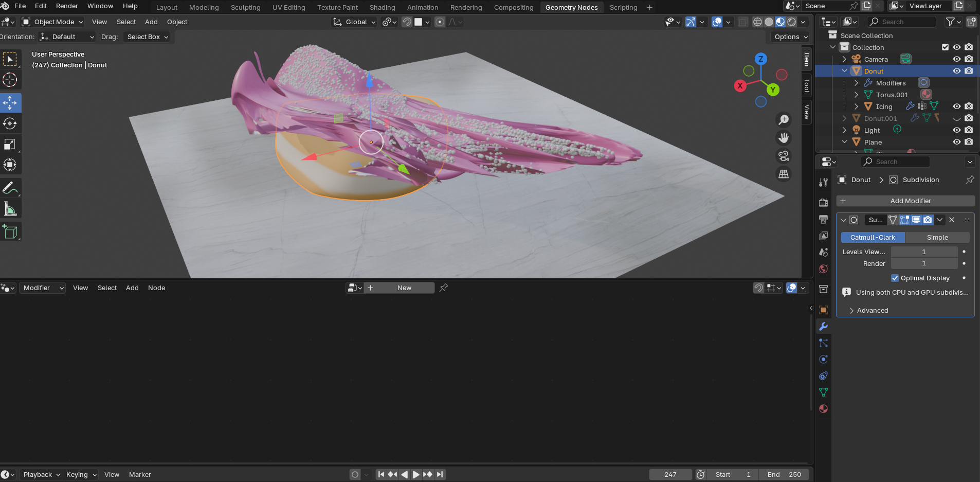
Task: Open the Object Mode dropdown
Action: point(53,22)
